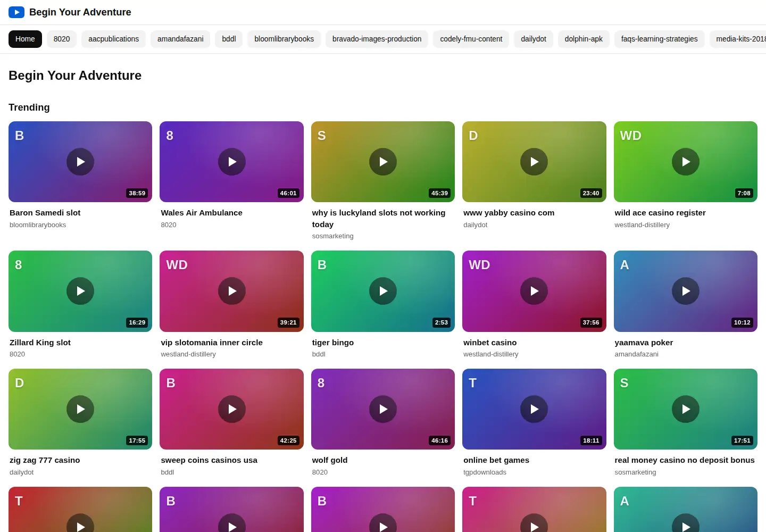Click the sosmarketing channel under luckyland video
766x532 pixels.
pos(333,236)
